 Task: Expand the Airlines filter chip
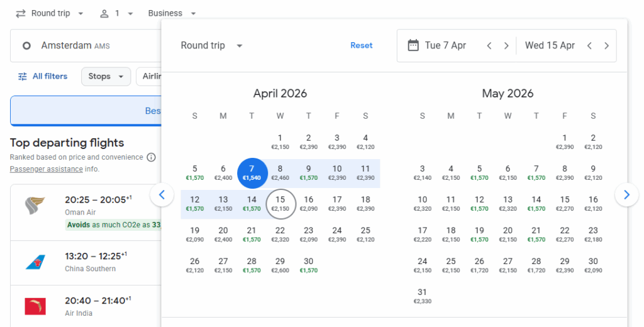[x=148, y=77]
